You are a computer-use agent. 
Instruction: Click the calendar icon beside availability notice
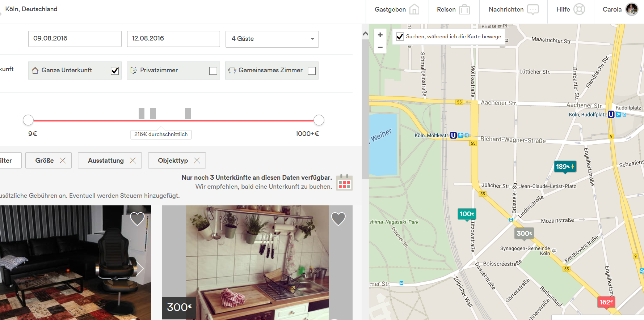344,182
